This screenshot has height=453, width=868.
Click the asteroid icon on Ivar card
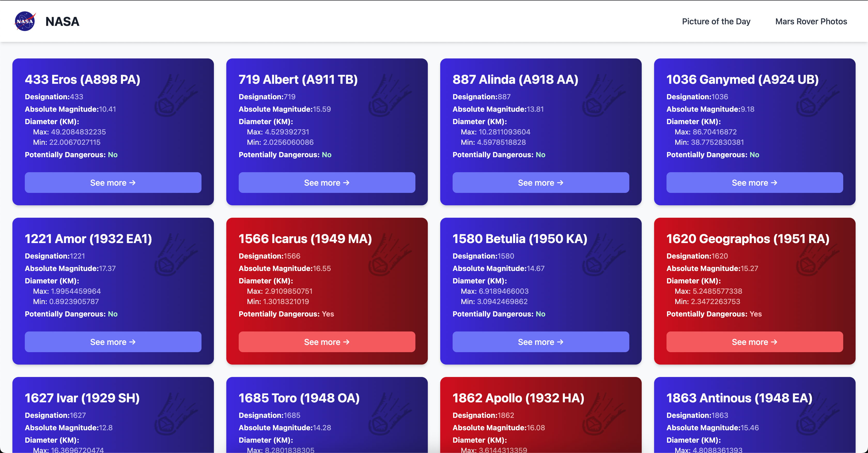(x=176, y=414)
